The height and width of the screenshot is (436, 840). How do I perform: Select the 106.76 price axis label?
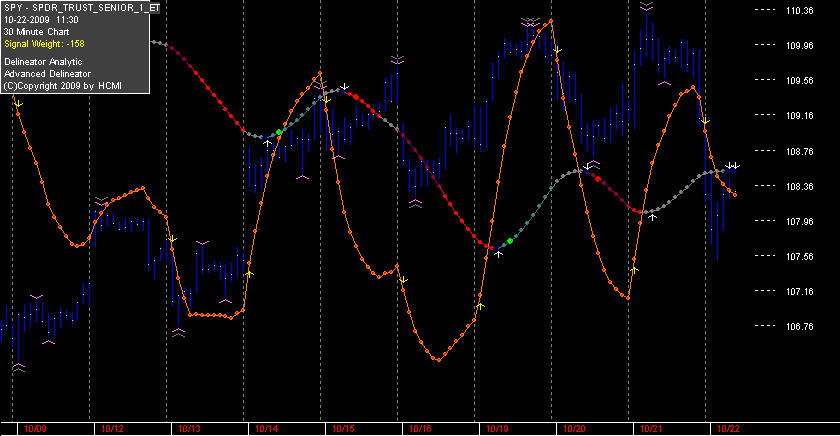click(x=799, y=326)
